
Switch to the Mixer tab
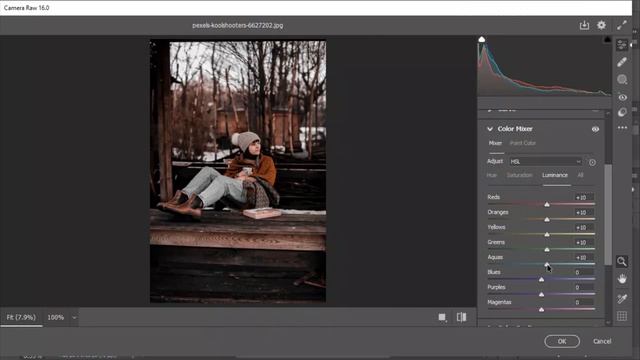[x=495, y=143]
